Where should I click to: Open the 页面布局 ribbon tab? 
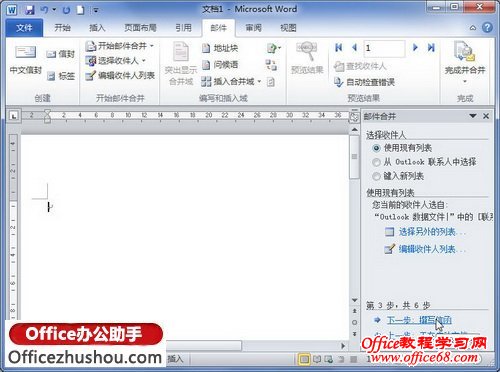(x=140, y=28)
